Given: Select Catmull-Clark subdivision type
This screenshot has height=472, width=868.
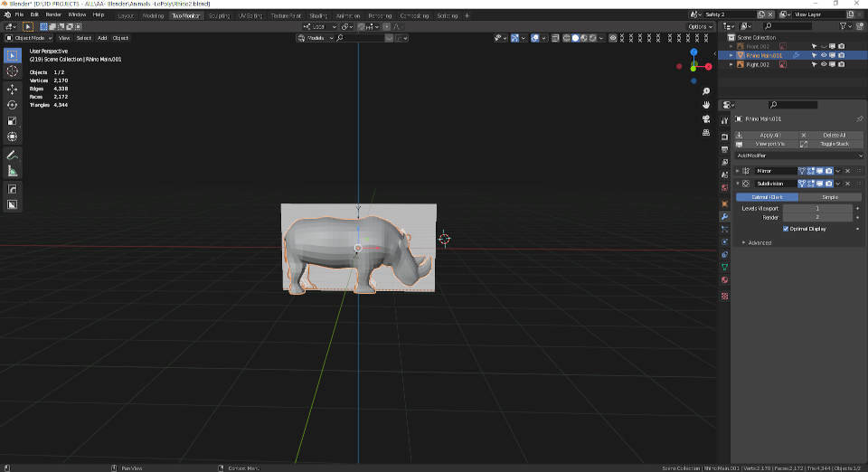Looking at the screenshot, I should [x=768, y=197].
